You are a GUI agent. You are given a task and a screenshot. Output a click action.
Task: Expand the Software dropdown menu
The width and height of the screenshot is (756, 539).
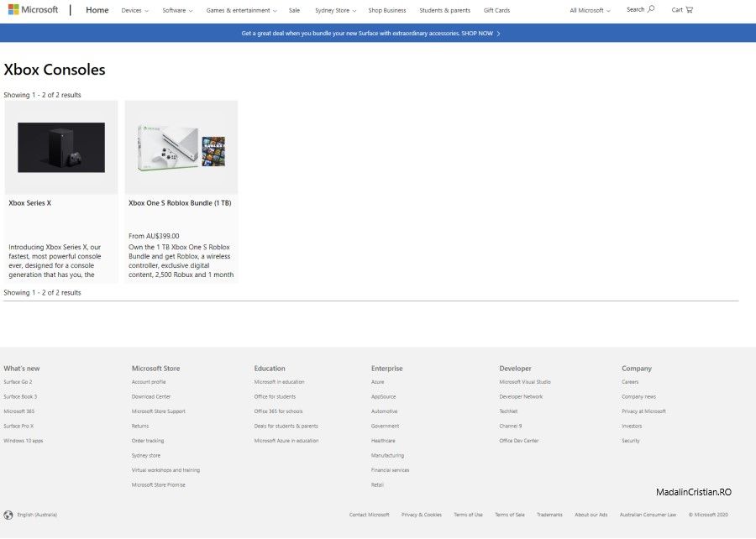point(177,10)
